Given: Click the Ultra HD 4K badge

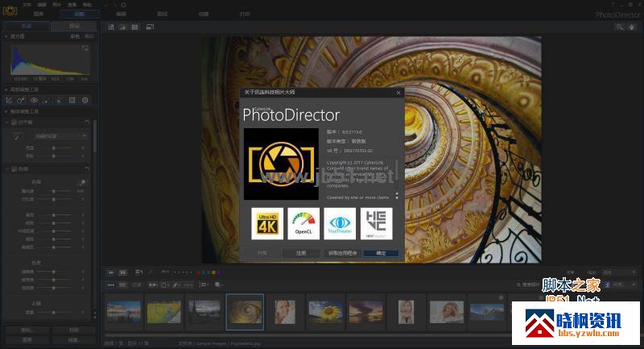Looking at the screenshot, I should 267,223.
